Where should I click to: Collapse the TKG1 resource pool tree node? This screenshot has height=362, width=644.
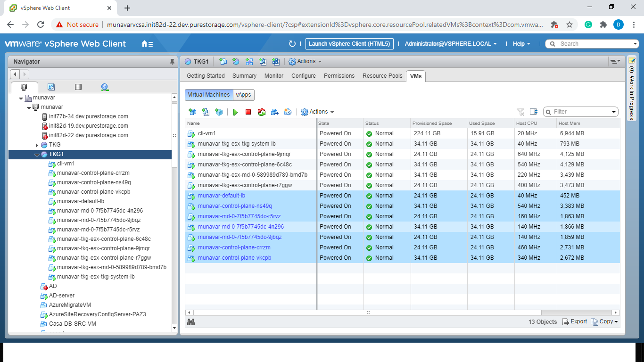click(37, 155)
